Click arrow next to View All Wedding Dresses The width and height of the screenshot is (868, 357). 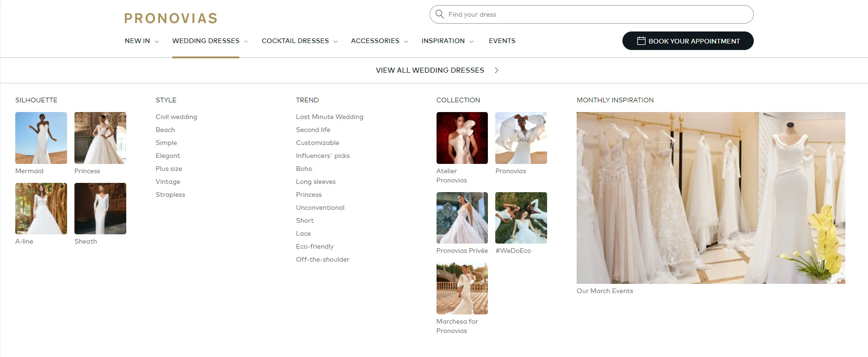pyautogui.click(x=496, y=70)
